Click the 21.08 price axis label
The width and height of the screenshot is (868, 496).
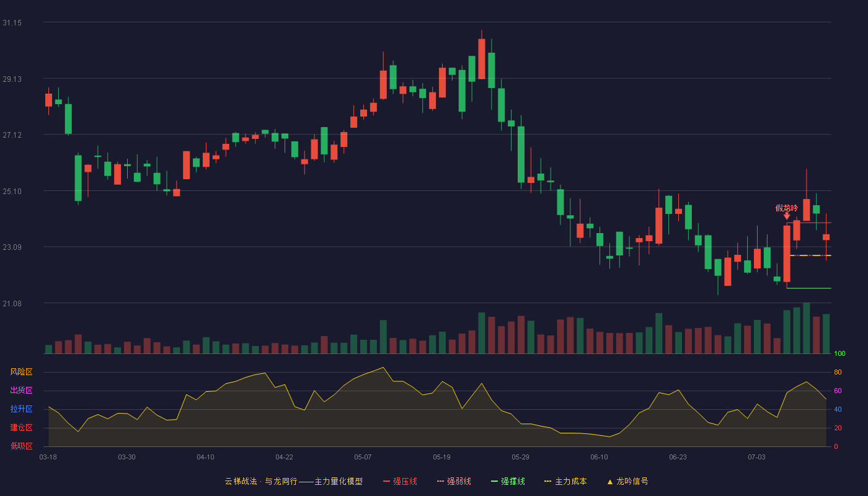pos(12,304)
